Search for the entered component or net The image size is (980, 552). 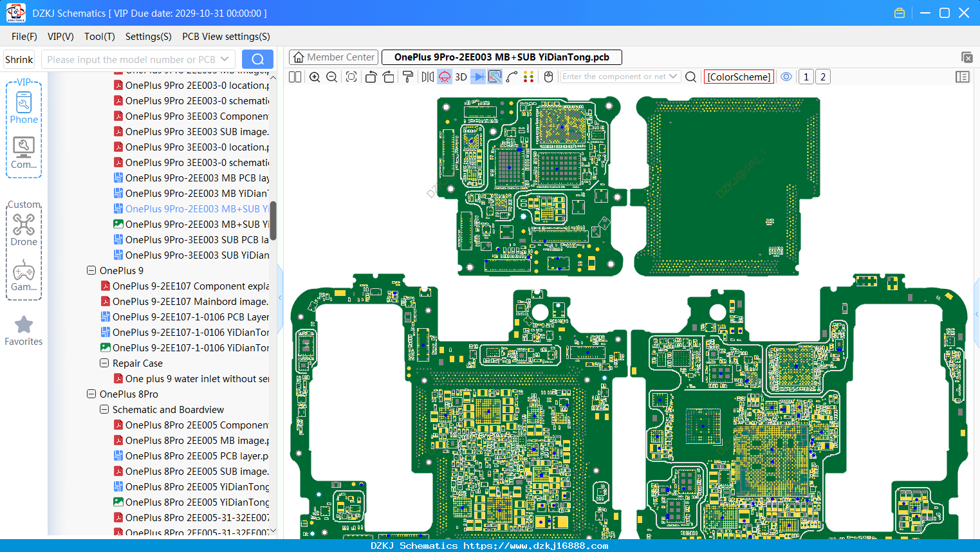click(x=691, y=77)
